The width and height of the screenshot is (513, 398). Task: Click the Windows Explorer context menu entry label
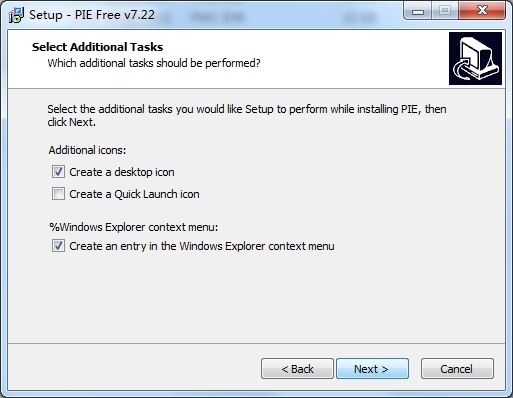click(x=202, y=246)
